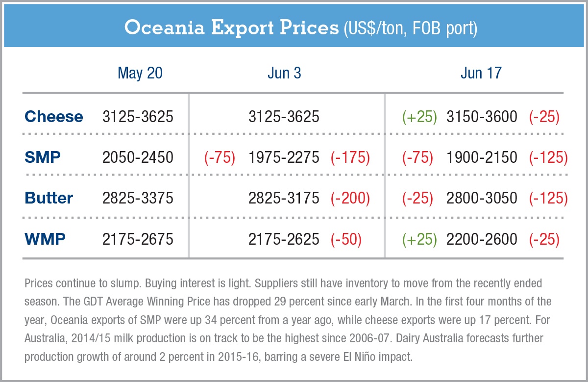
Task: Select the SMP May 20 price 2050-2450
Action: pos(138,157)
